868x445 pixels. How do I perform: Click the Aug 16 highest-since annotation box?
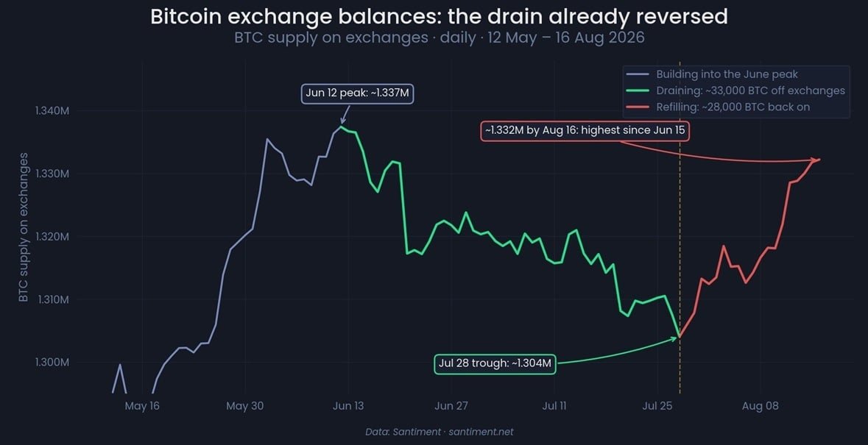tap(585, 131)
